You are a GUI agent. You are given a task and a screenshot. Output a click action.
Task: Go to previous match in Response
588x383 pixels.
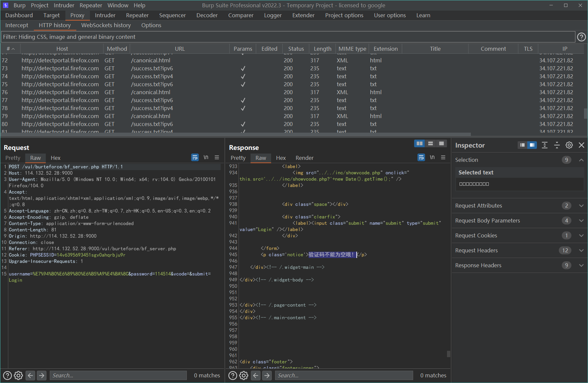pyautogui.click(x=256, y=375)
